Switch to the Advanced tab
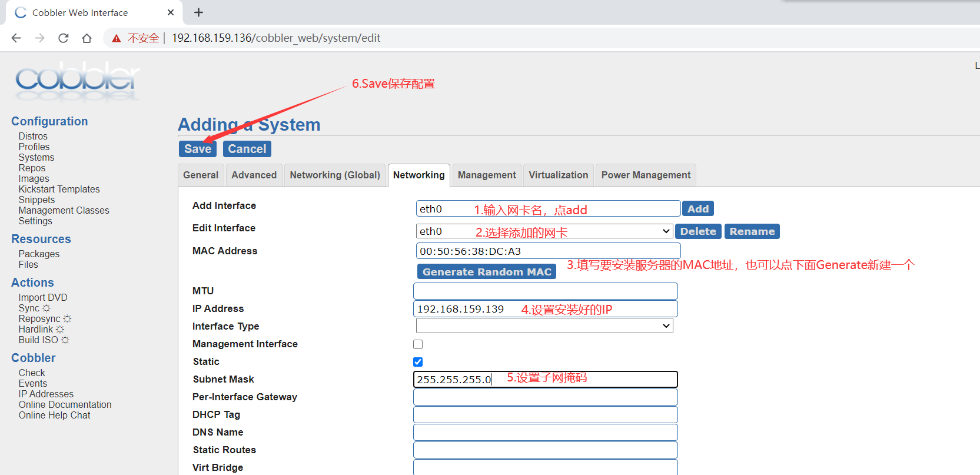 click(254, 175)
